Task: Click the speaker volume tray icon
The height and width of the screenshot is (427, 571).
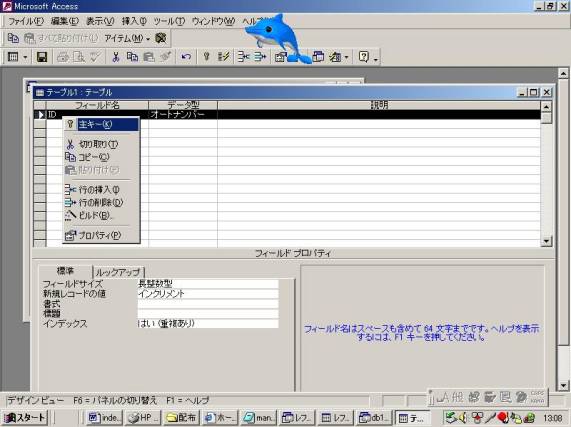Action: pos(463,418)
